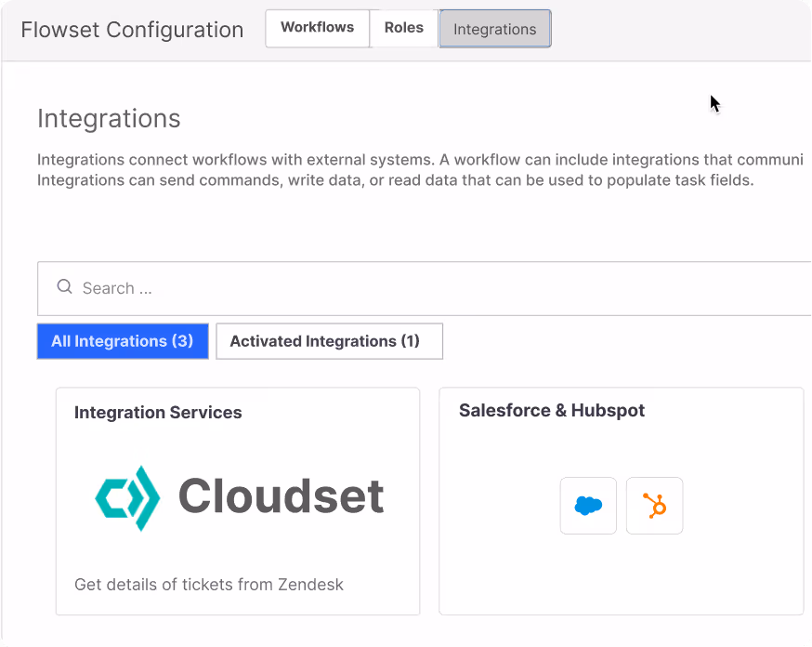Click the search magnifier icon
The height and width of the screenshot is (647, 812).
point(64,287)
